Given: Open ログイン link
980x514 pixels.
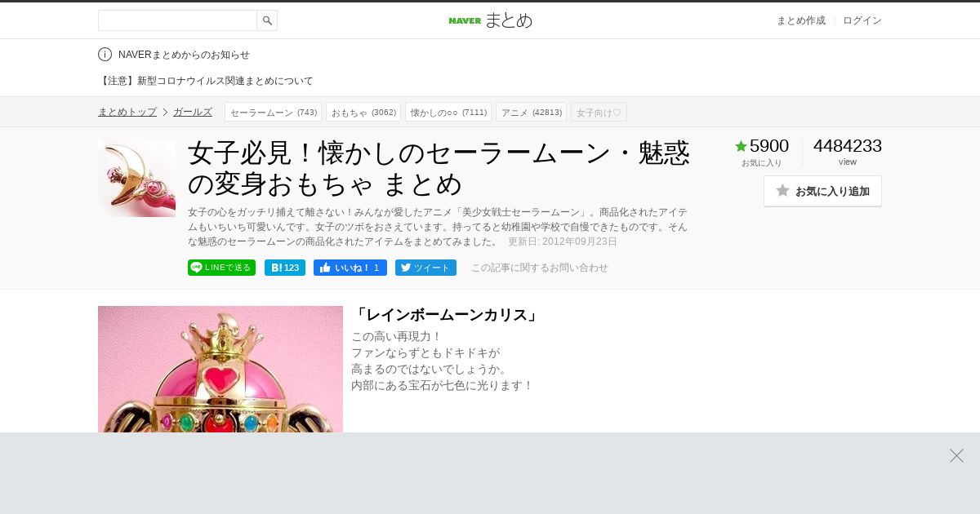Looking at the screenshot, I should click(862, 20).
